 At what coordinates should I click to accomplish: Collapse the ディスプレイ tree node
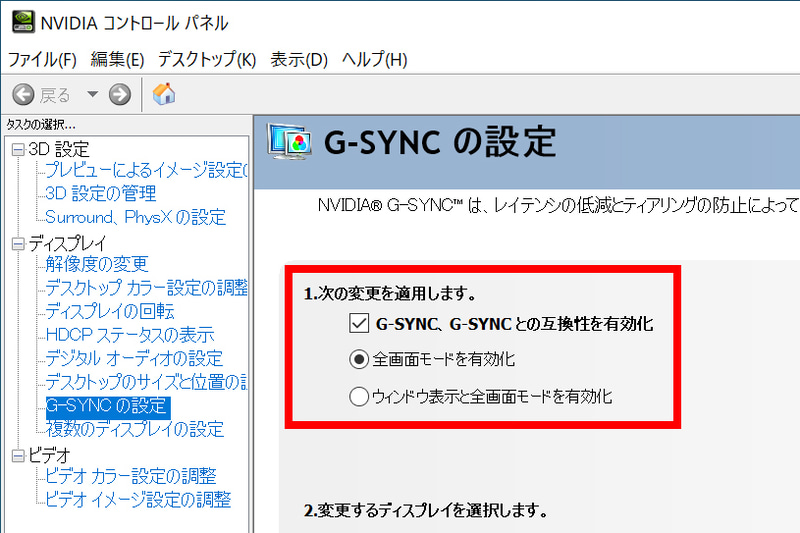point(18,244)
